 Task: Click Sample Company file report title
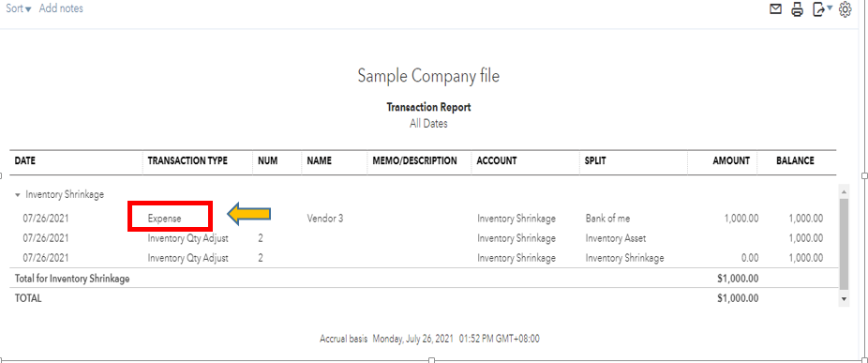click(x=428, y=76)
